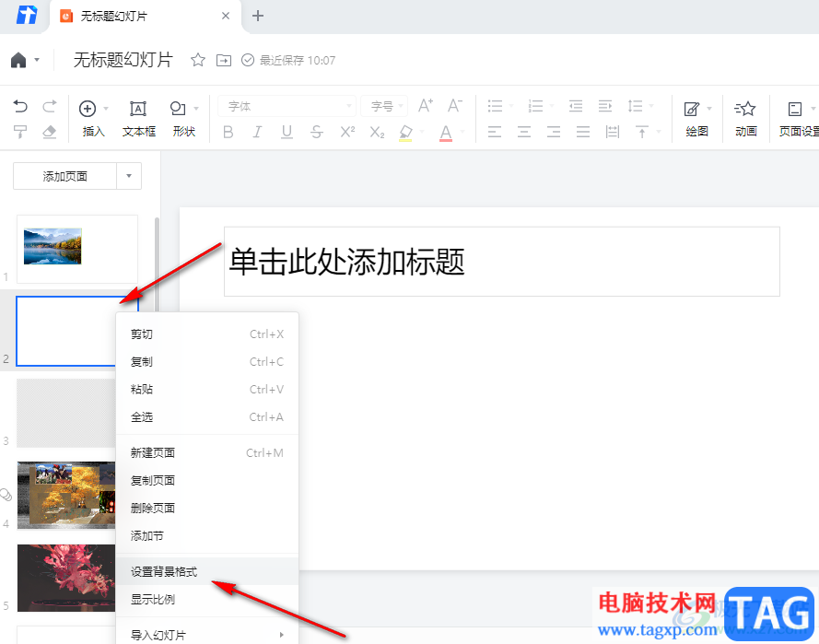Click the home icon

click(18, 60)
